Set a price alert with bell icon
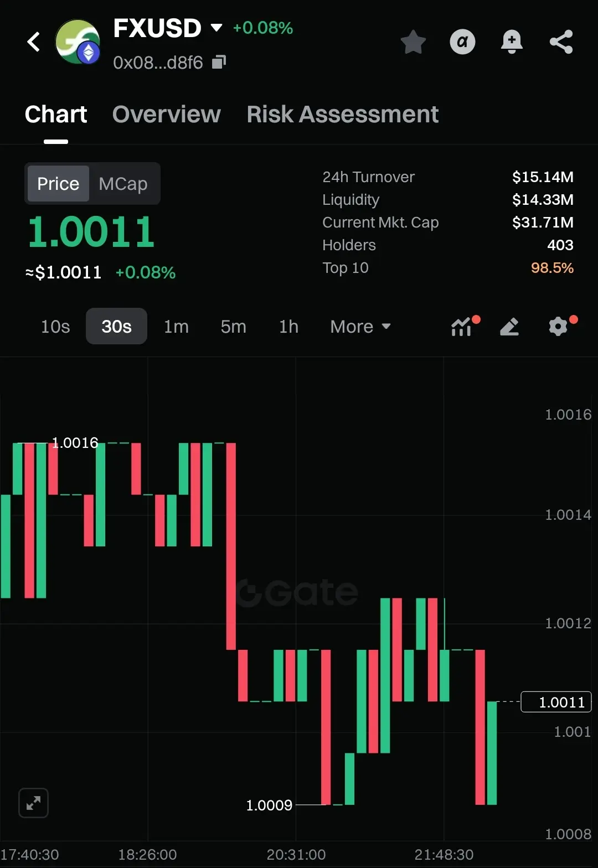The image size is (598, 868). click(x=512, y=42)
